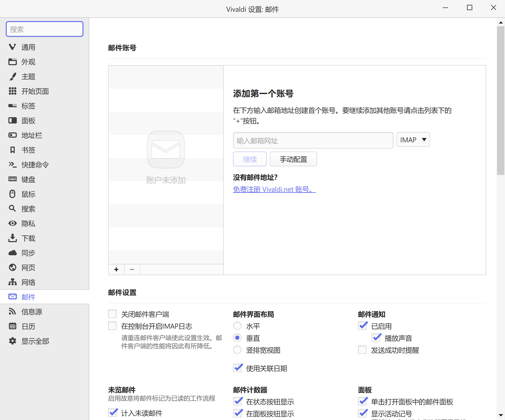Viewport: 505px width, 420px height.
Task: Click the 隐私 eye icon
Action: pos(13,223)
